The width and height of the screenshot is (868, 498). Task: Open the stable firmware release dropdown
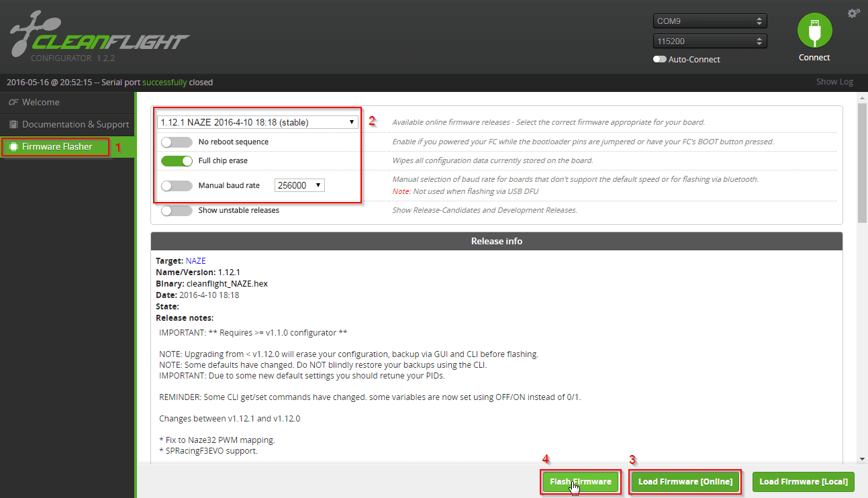[257, 121]
